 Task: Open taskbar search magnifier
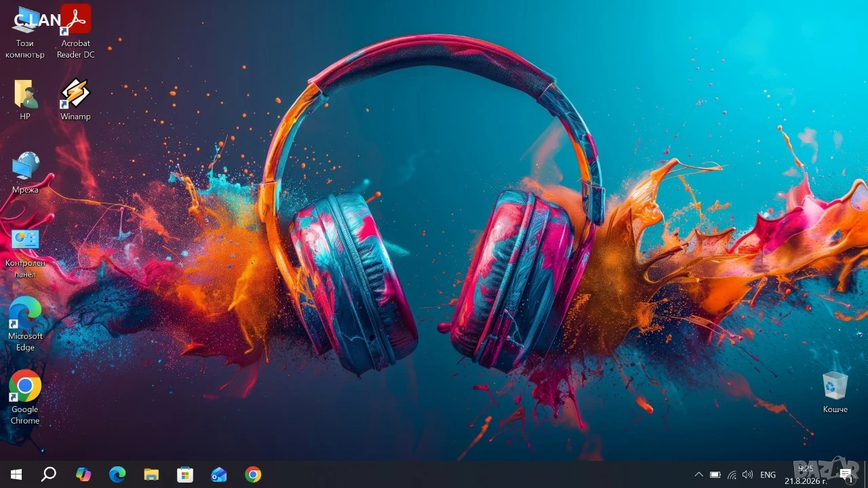point(49,474)
